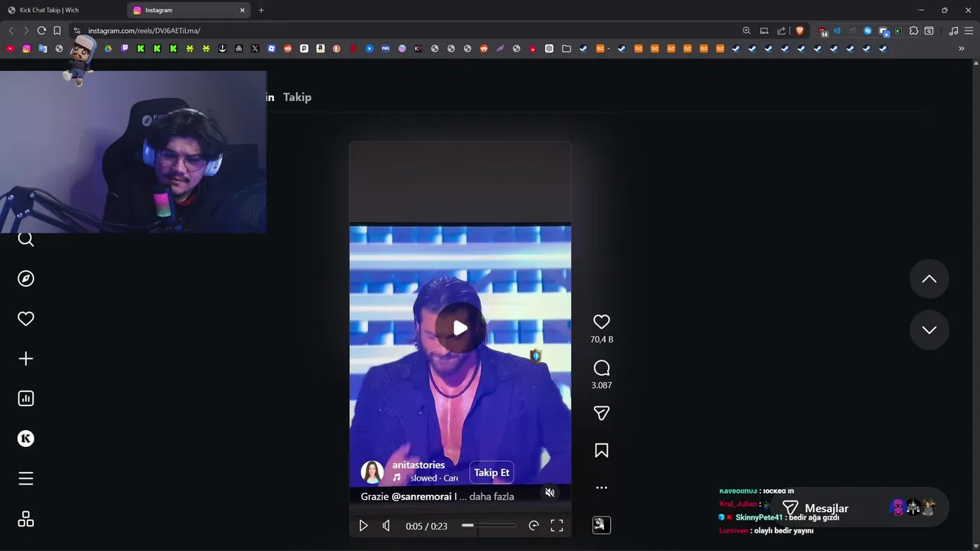Open the Instagram bookmark in bookmarks bar
This screenshot has width=980, height=551.
pyautogui.click(x=26, y=48)
